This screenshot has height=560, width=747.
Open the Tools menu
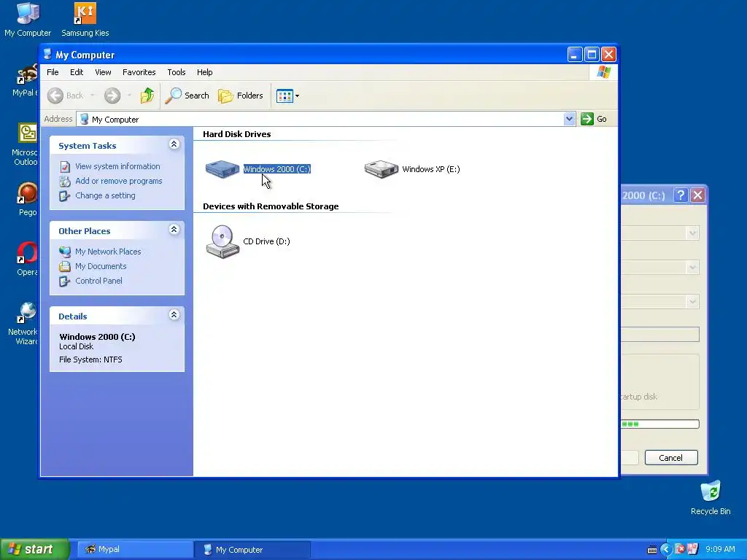point(177,72)
